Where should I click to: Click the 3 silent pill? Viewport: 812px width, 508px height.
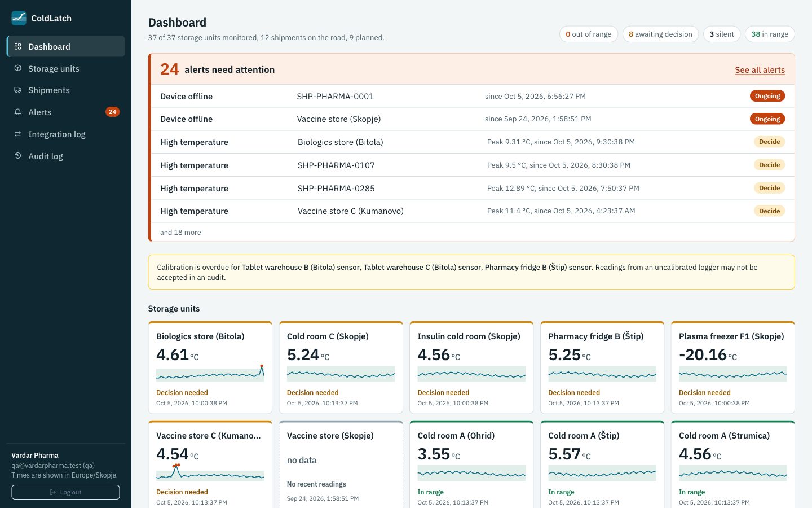722,34
